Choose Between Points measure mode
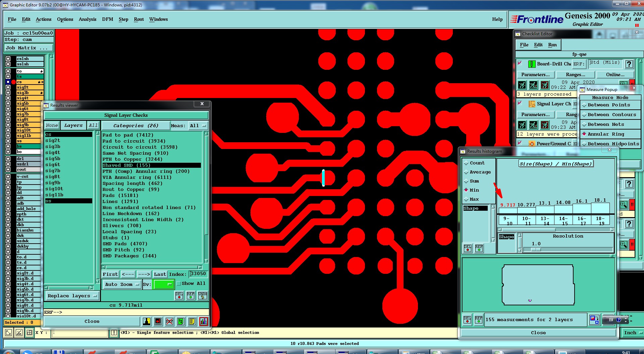 click(x=609, y=105)
